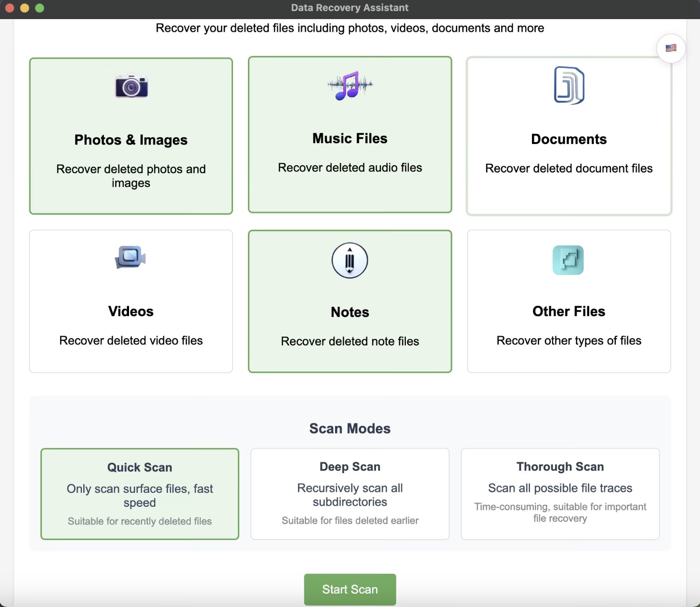Screen dimensions: 700x607
Task: Click the circular pencil icon on the Notes card
Action: (350, 261)
